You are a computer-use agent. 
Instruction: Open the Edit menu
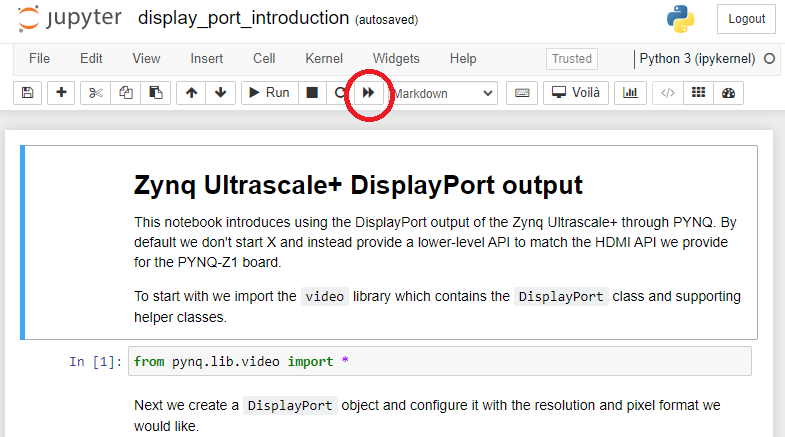[x=91, y=59]
